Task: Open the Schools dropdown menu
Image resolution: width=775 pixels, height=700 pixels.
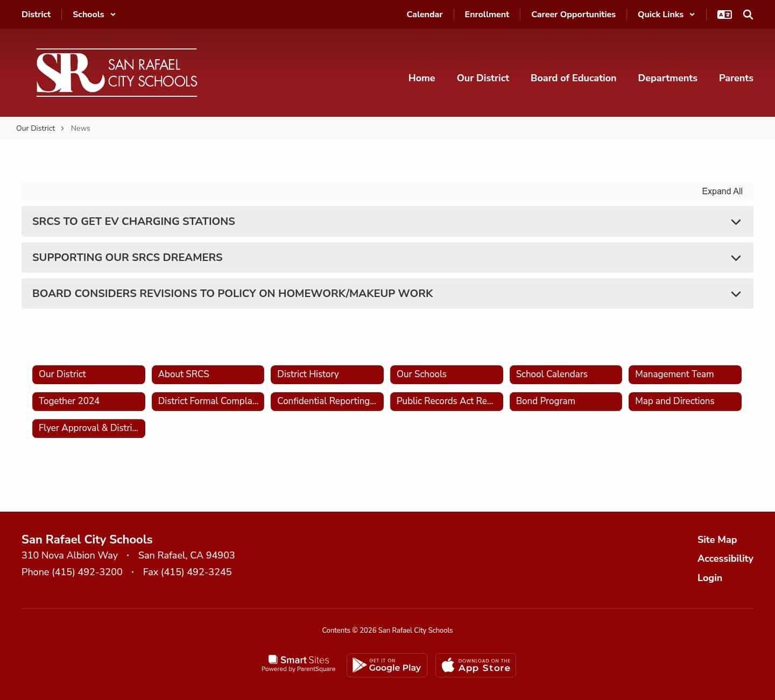Action: (x=94, y=15)
